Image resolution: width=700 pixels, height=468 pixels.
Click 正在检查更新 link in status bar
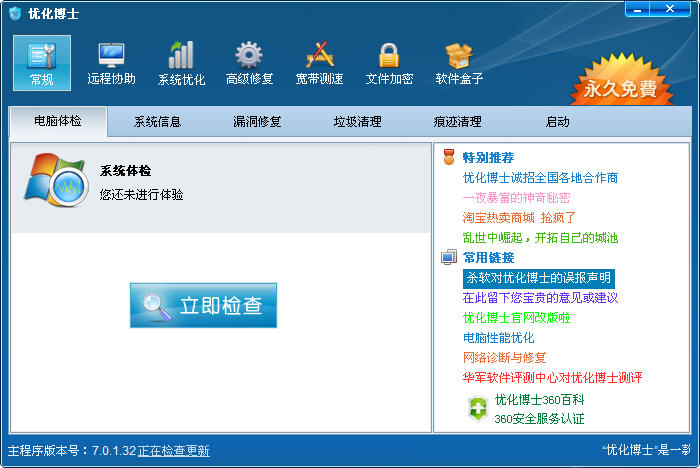[173, 451]
